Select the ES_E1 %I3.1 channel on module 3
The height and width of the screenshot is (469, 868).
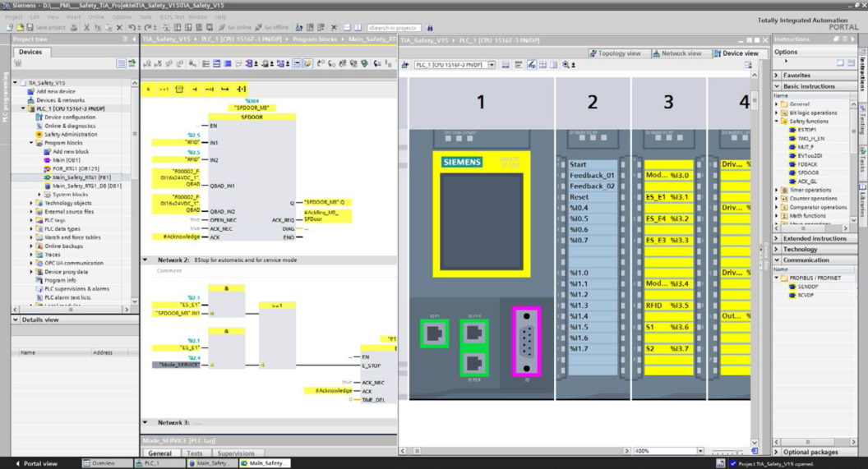pyautogui.click(x=669, y=197)
